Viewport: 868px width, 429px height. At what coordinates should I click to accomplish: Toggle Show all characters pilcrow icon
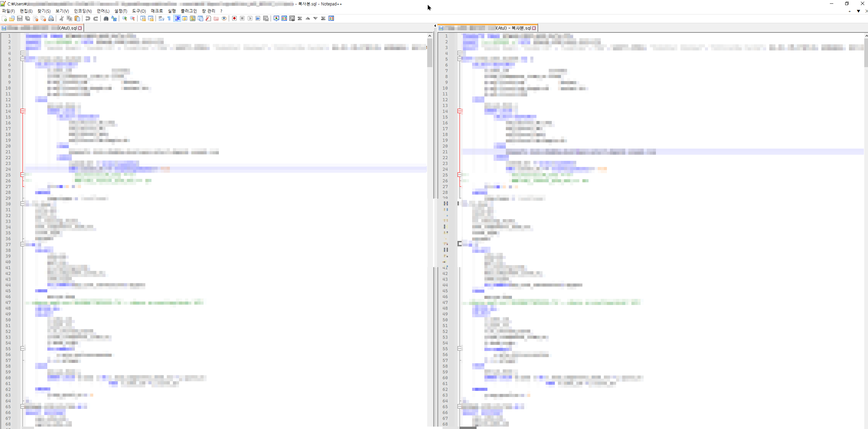169,18
